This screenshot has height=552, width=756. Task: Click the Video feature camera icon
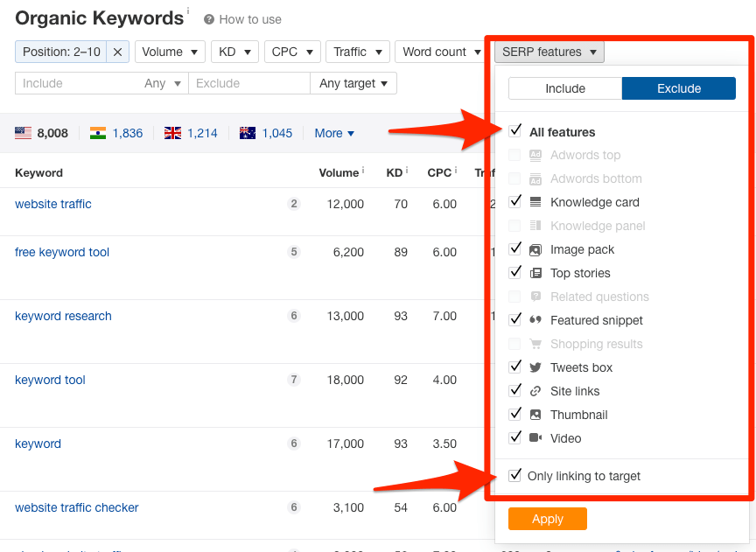(x=535, y=438)
